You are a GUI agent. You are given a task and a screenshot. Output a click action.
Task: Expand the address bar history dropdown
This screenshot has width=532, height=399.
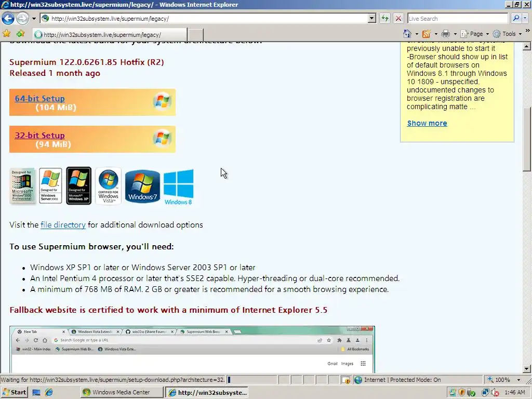(372, 19)
